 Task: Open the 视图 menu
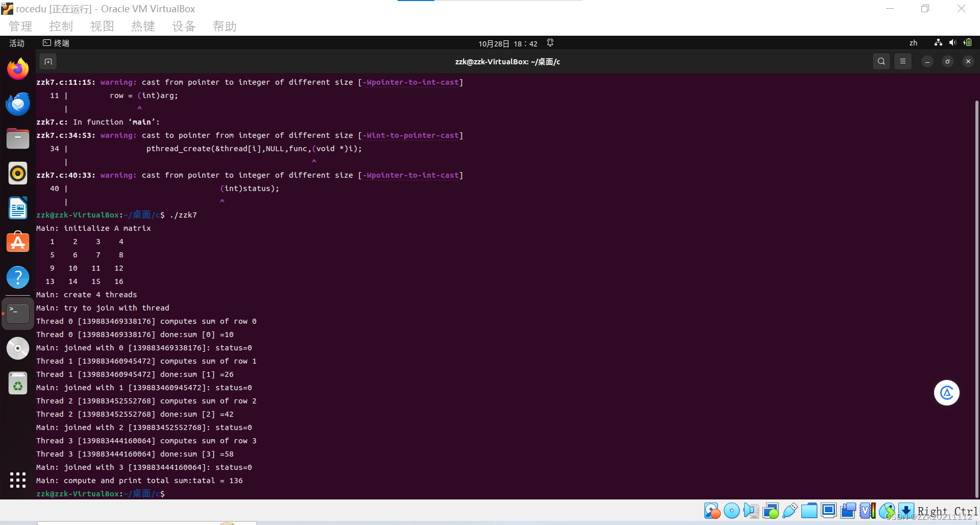pos(102,26)
